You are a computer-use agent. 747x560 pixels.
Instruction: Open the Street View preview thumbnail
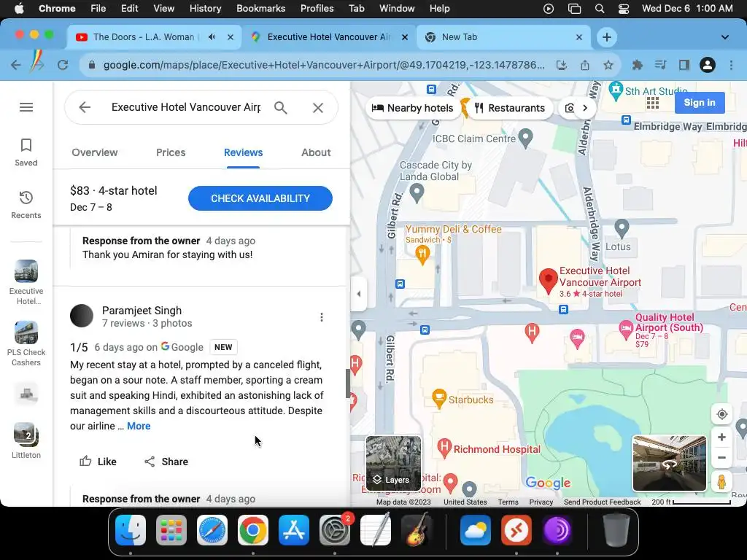pos(670,463)
